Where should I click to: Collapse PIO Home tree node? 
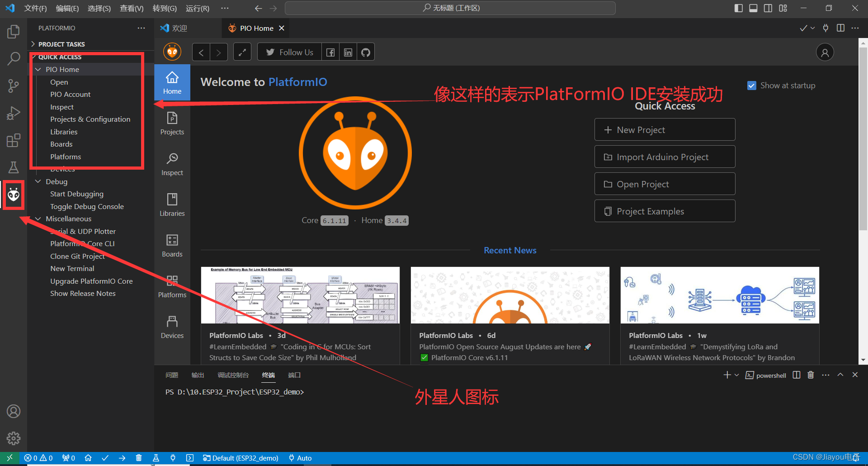38,70
